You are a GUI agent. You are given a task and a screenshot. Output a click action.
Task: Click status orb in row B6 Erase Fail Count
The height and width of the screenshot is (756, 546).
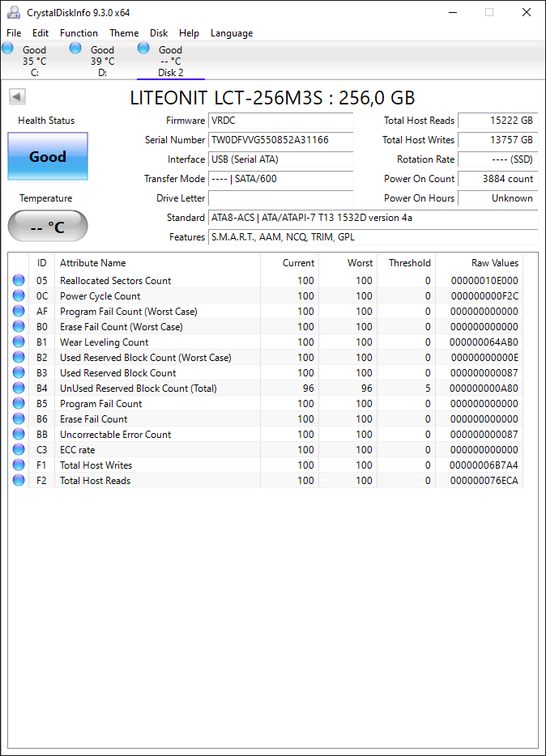coord(19,419)
